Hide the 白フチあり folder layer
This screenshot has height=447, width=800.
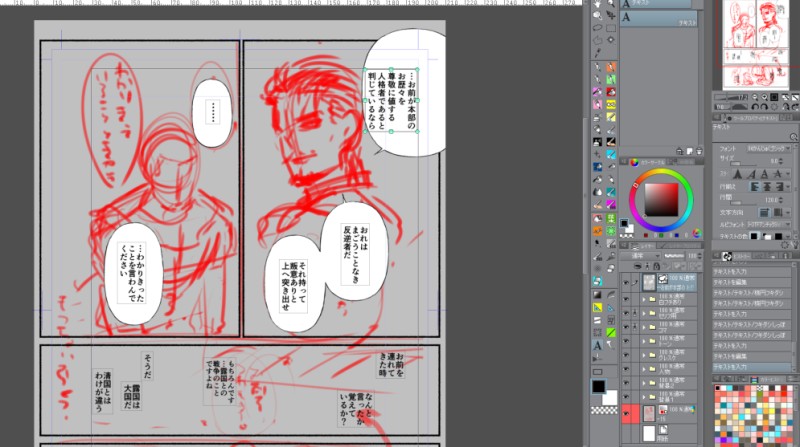pyautogui.click(x=626, y=299)
